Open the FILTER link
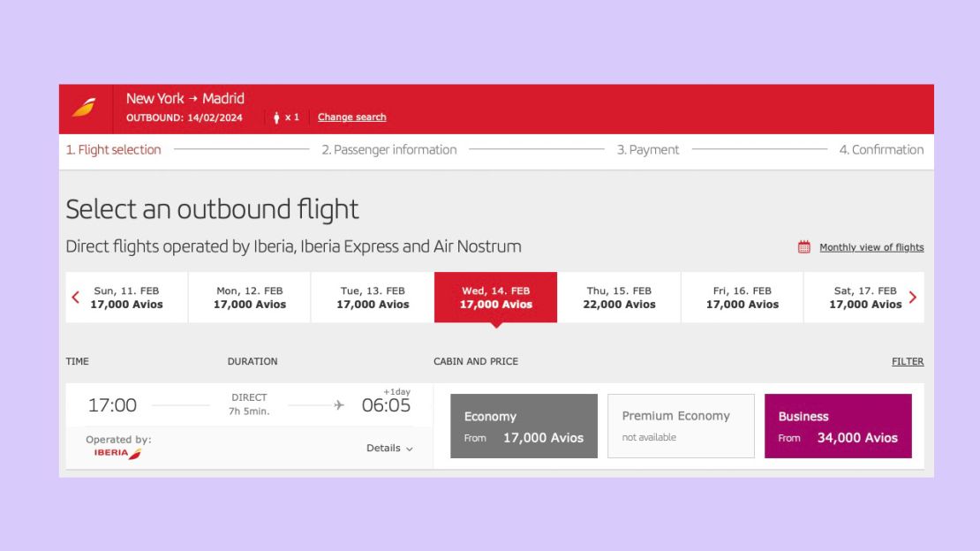 coord(908,361)
